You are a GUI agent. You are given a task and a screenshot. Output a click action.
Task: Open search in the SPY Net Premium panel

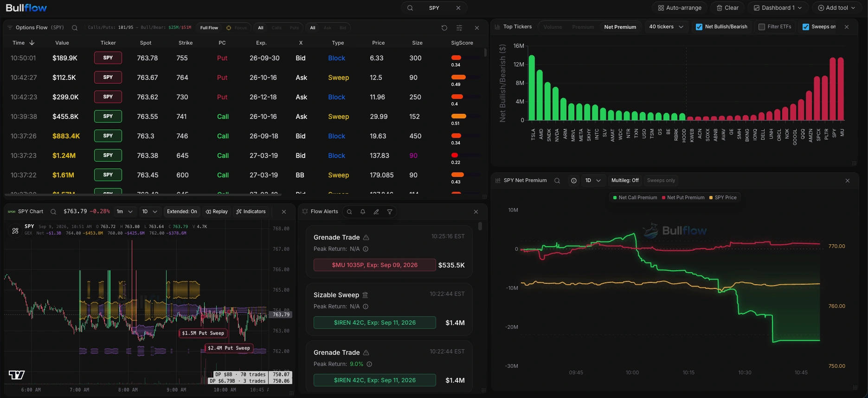[557, 181]
